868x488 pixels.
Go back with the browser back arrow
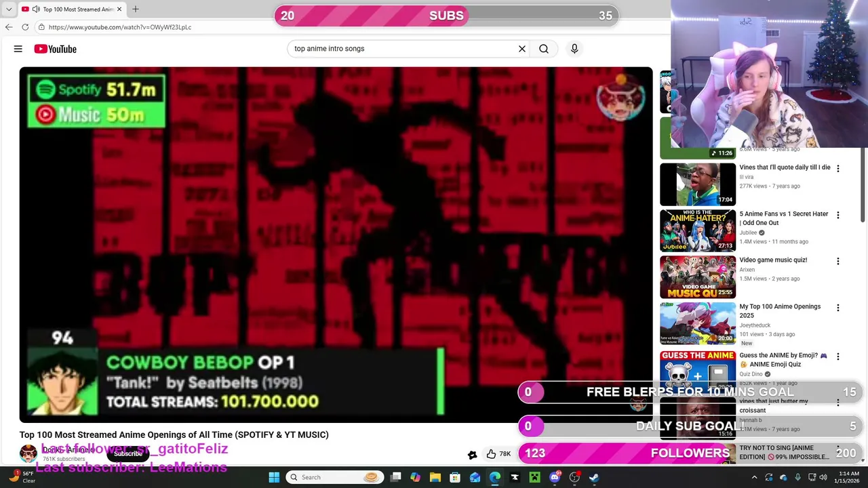pos(8,27)
